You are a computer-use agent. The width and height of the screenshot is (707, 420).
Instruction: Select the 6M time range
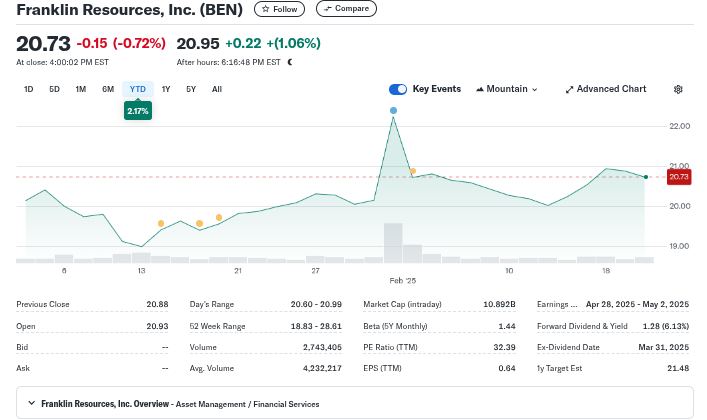(108, 89)
